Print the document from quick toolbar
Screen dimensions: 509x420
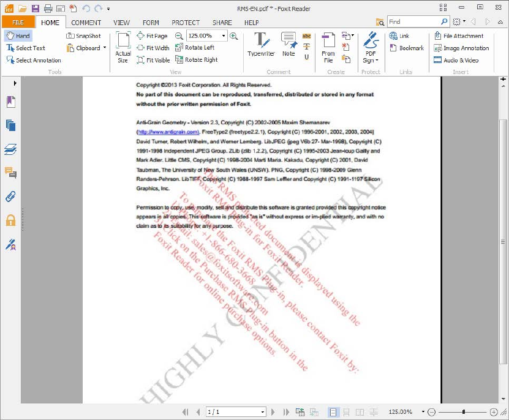[48, 9]
